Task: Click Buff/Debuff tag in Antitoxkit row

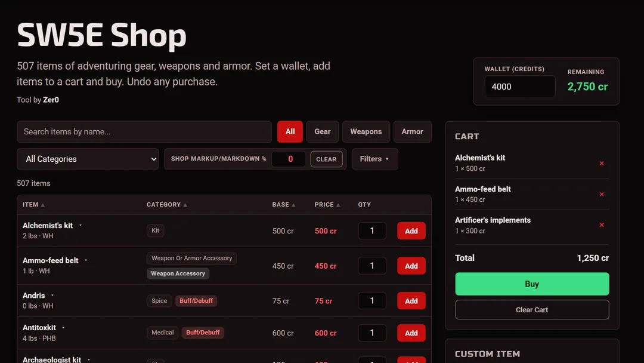Action: 203,333
